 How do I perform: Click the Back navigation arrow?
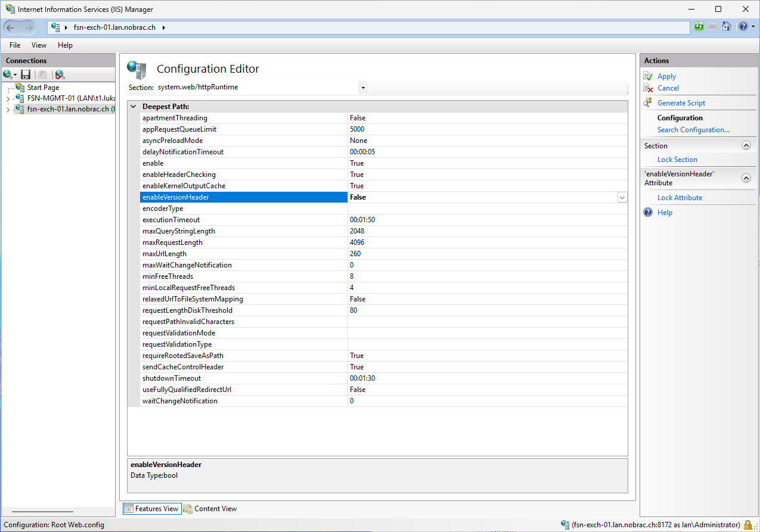(x=11, y=27)
